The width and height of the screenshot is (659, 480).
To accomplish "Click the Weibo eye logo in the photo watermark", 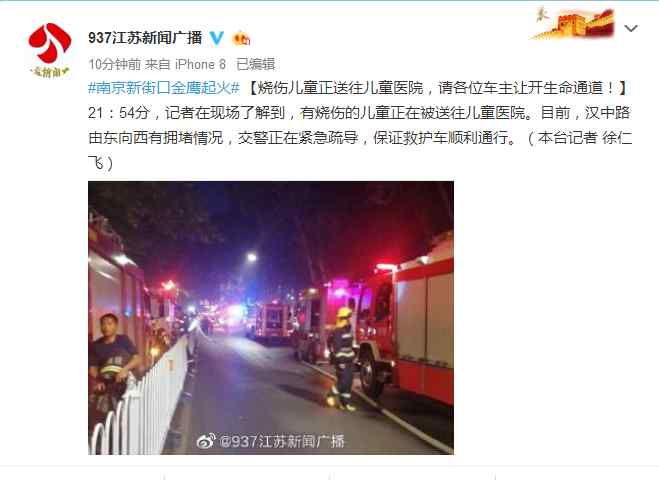I will [206, 441].
